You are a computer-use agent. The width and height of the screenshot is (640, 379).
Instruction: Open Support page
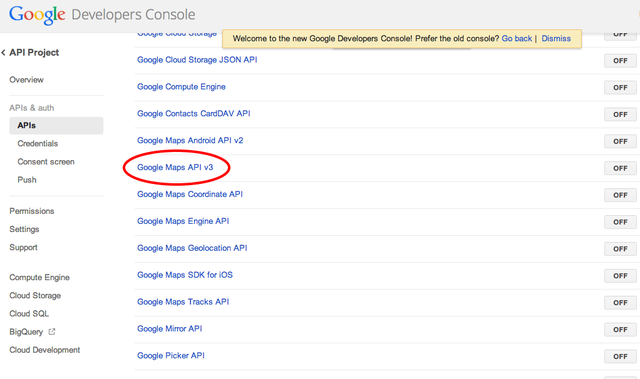tap(23, 248)
